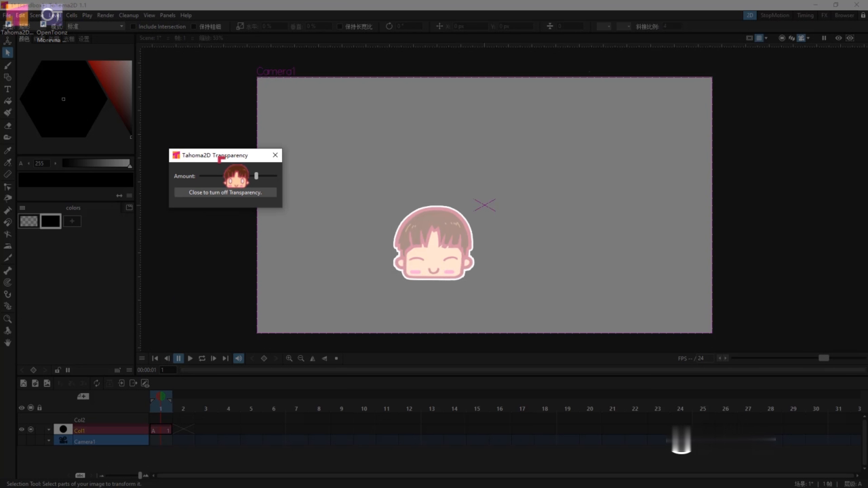Viewport: 868px width, 488px height.
Task: Click the Zoom Out icon below viewer
Action: pos(300,359)
